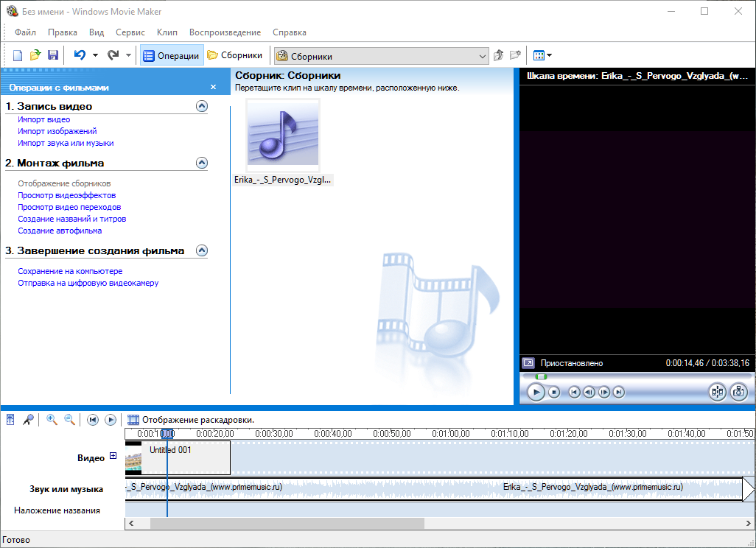
Task: Expand the Видео track plus icon
Action: point(113,455)
